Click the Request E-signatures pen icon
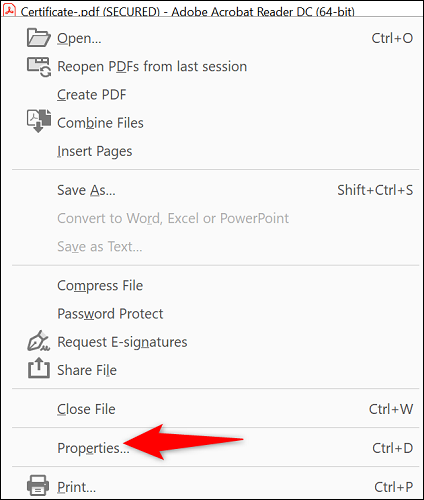 [39, 341]
